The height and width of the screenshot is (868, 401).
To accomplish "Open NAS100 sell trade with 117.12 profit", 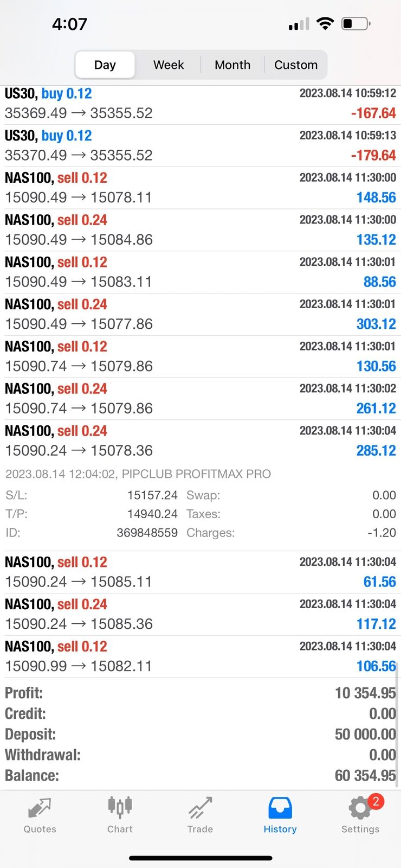I will (x=200, y=614).
